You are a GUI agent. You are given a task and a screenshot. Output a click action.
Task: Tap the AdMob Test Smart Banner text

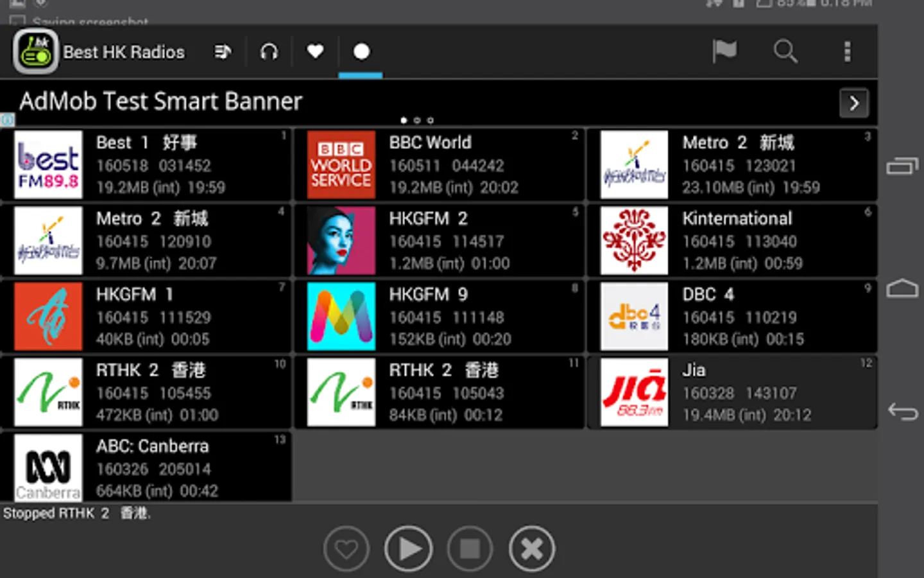pyautogui.click(x=160, y=101)
